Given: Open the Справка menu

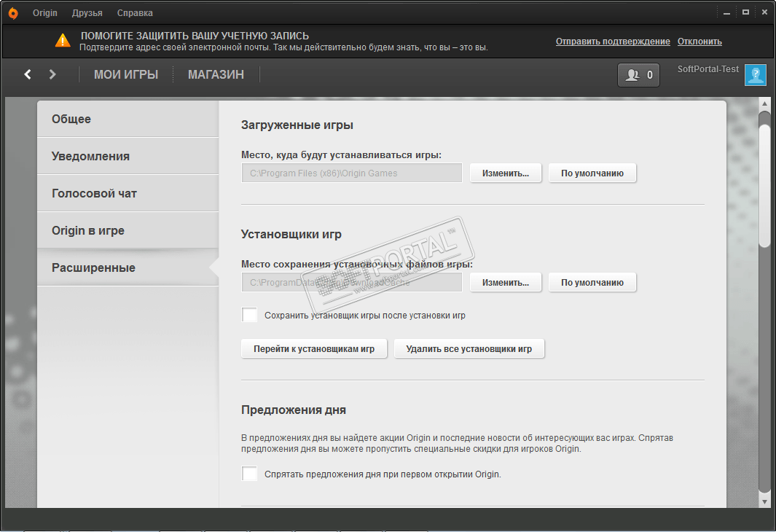Looking at the screenshot, I should pos(135,13).
